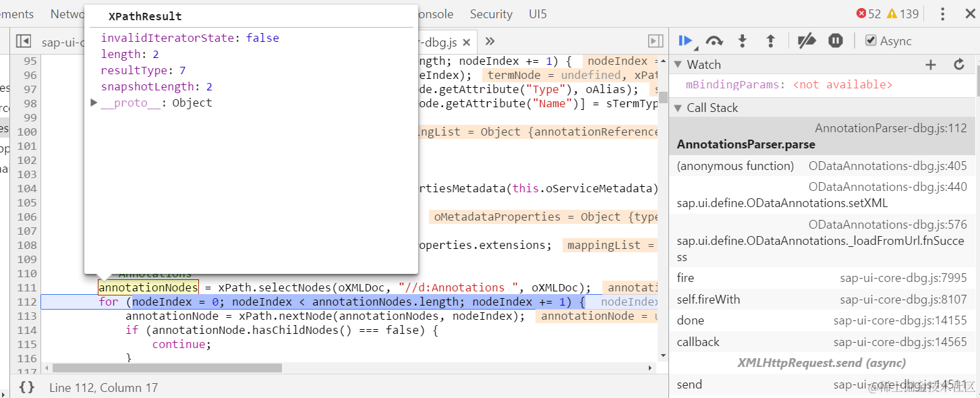Image resolution: width=980 pixels, height=398 pixels.
Task: Toggle the Async checkbox
Action: click(x=871, y=41)
